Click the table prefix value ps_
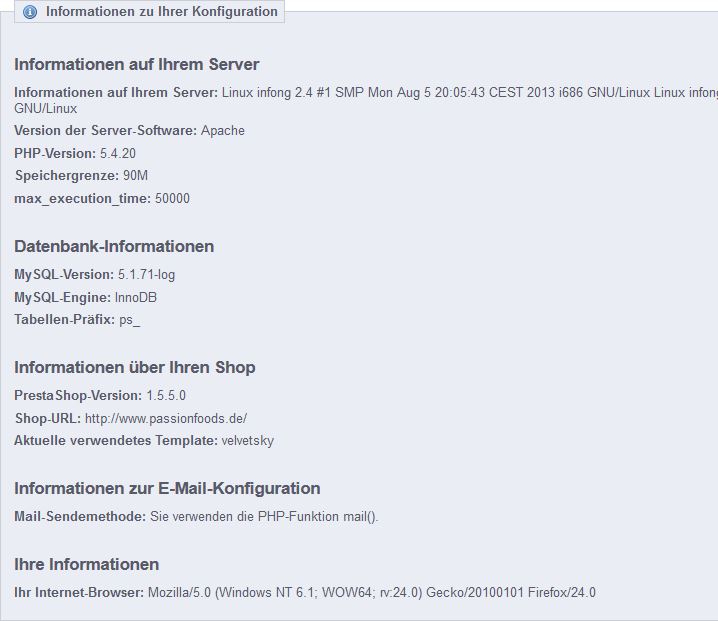The width and height of the screenshot is (718, 621). point(130,320)
